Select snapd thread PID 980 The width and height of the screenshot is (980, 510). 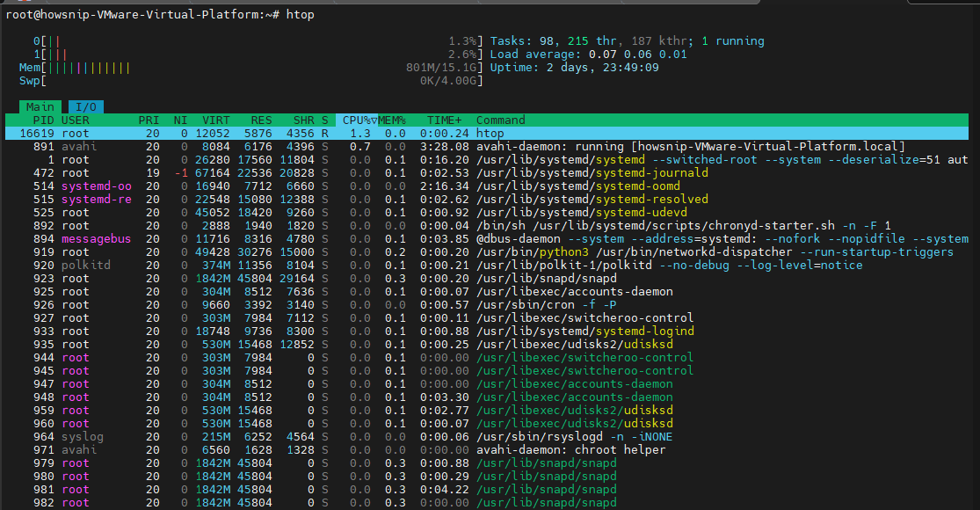(x=487, y=477)
